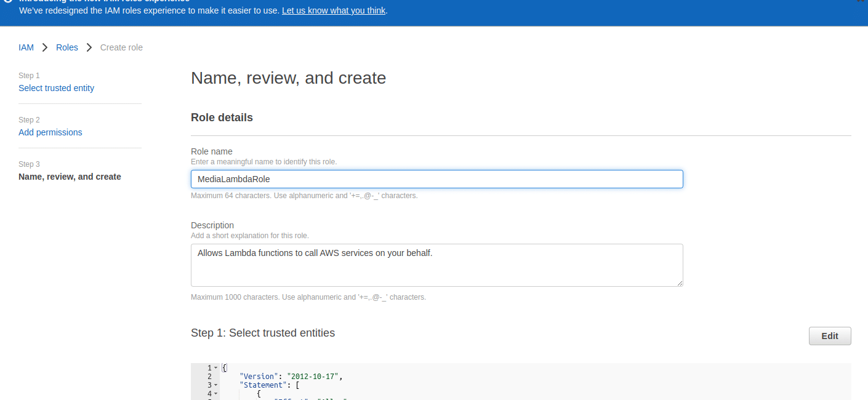Viewport: 868px width, 400px height.
Task: Collapse the code block at line 4
Action: click(x=215, y=394)
